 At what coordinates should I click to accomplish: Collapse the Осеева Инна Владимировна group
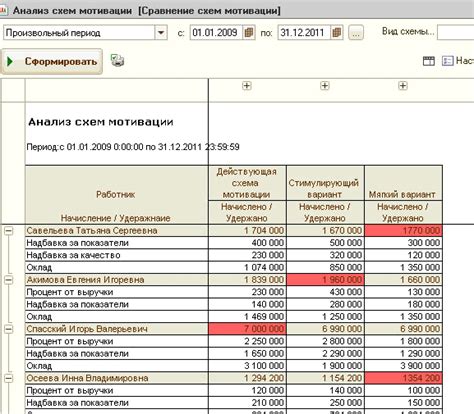click(x=9, y=378)
